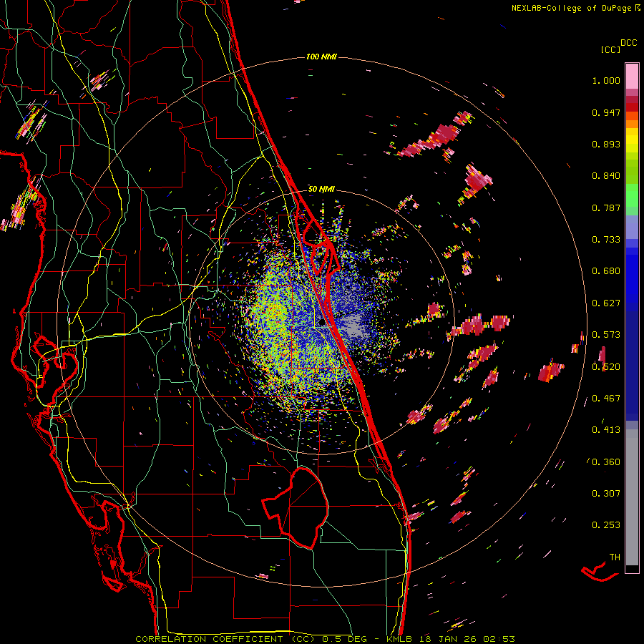Screen dimensions: 644x644
Task: Select the 0.307 legend value
Action: click(606, 494)
